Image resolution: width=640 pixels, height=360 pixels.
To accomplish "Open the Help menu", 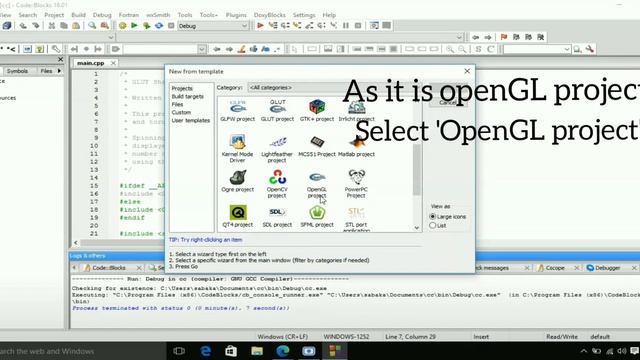I will tap(329, 15).
